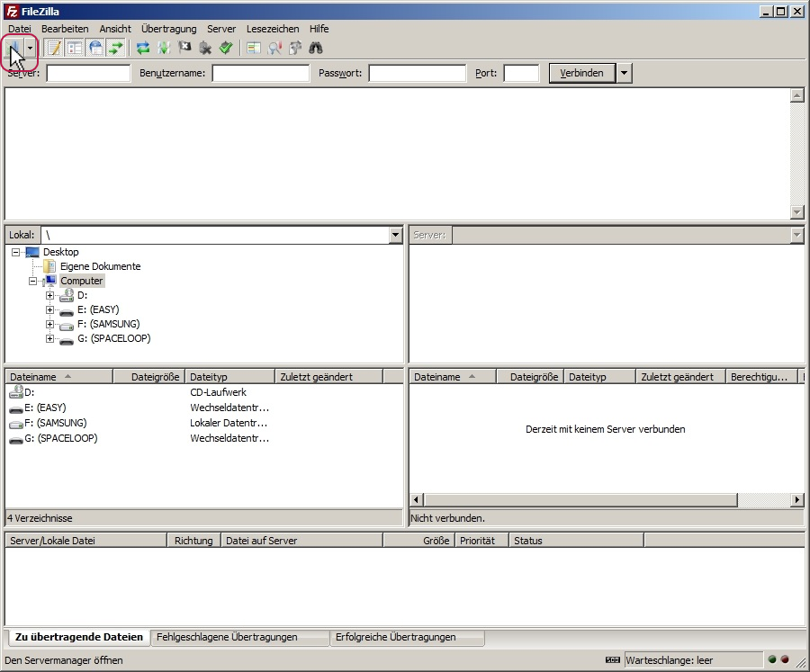
Task: Toggle the message log display
Action: 54,49
